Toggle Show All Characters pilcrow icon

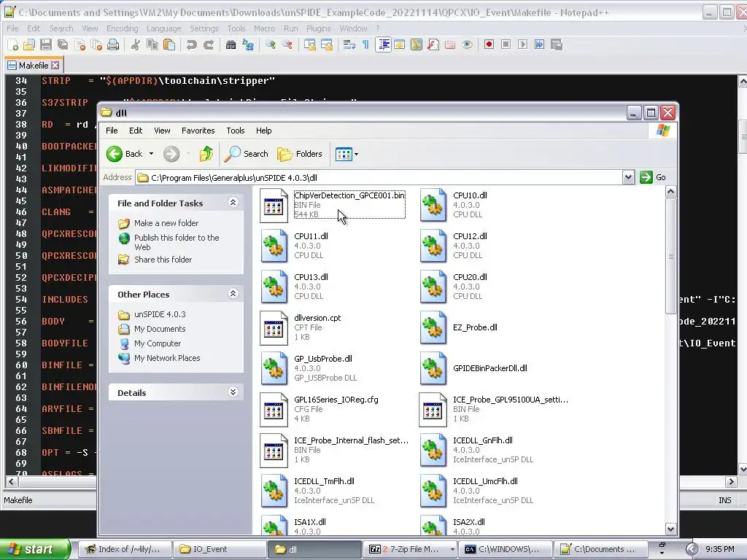(x=366, y=44)
